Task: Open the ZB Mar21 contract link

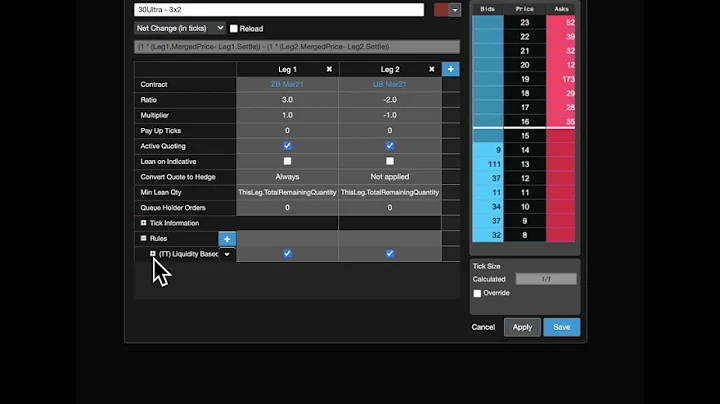Action: (x=287, y=84)
